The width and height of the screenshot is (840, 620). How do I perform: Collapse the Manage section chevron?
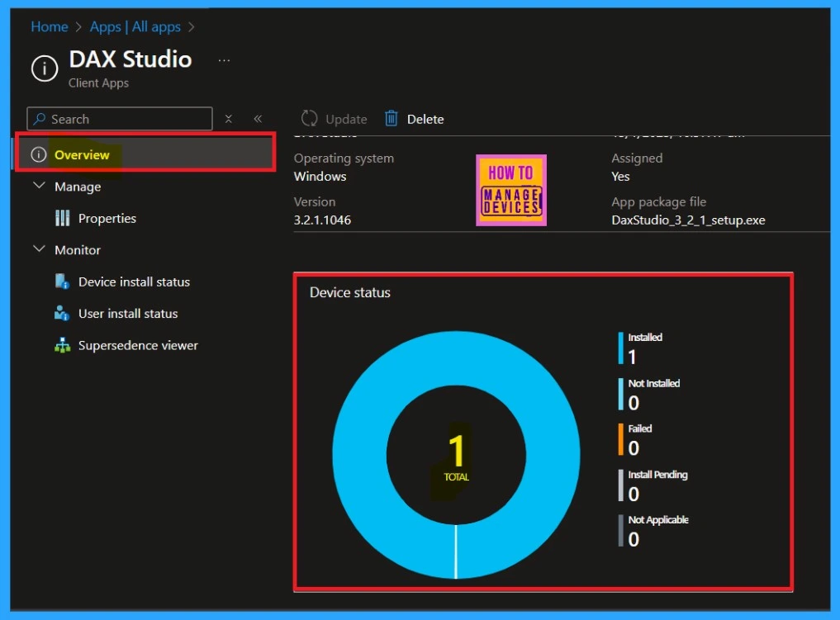click(39, 186)
